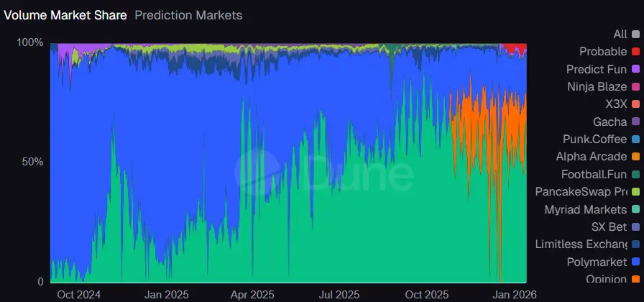Click the pink Ninja Blaze swatch
This screenshot has width=644, height=302.
[636, 87]
